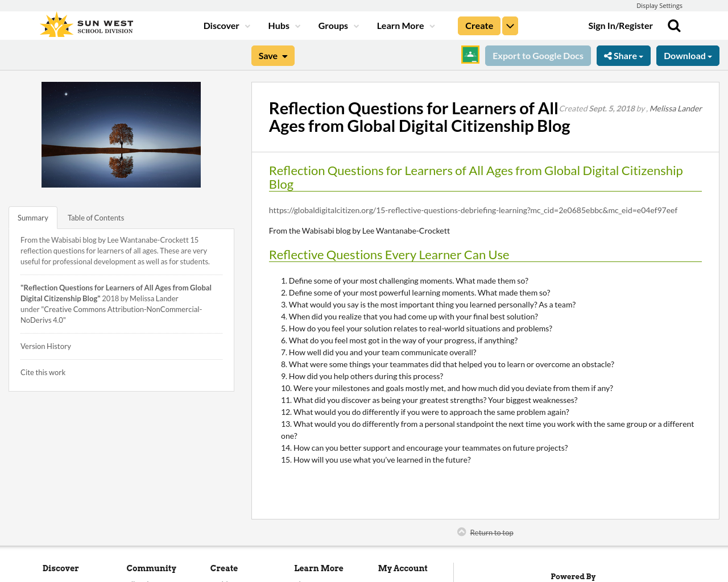
Task: Open the Groups menu
Action: [x=338, y=24]
